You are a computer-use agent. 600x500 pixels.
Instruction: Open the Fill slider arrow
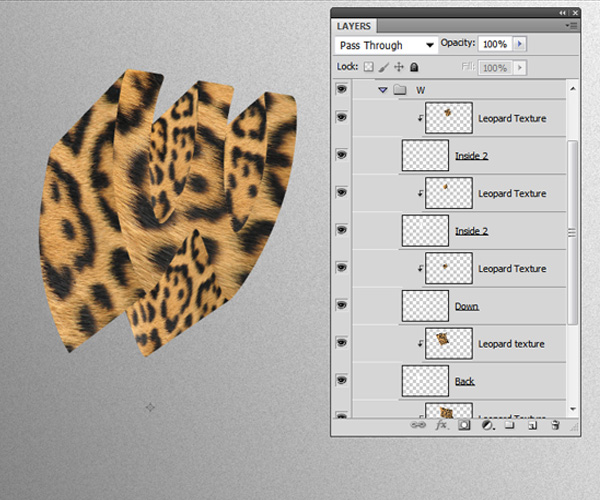point(520,68)
